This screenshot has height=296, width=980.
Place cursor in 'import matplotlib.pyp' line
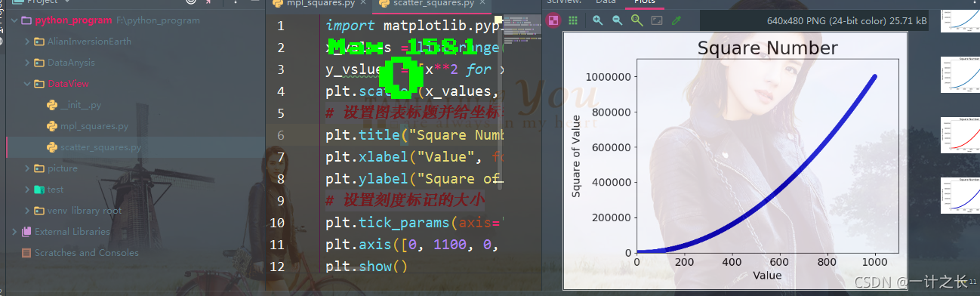tap(414, 26)
